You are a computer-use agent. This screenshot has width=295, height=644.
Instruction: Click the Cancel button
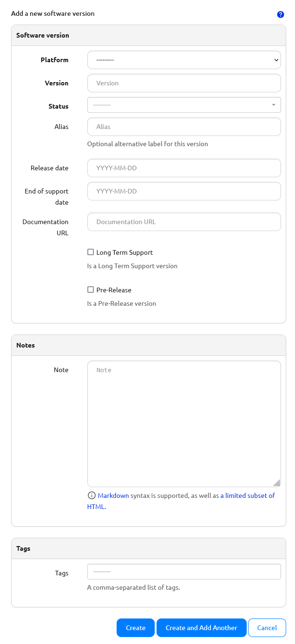tap(267, 627)
